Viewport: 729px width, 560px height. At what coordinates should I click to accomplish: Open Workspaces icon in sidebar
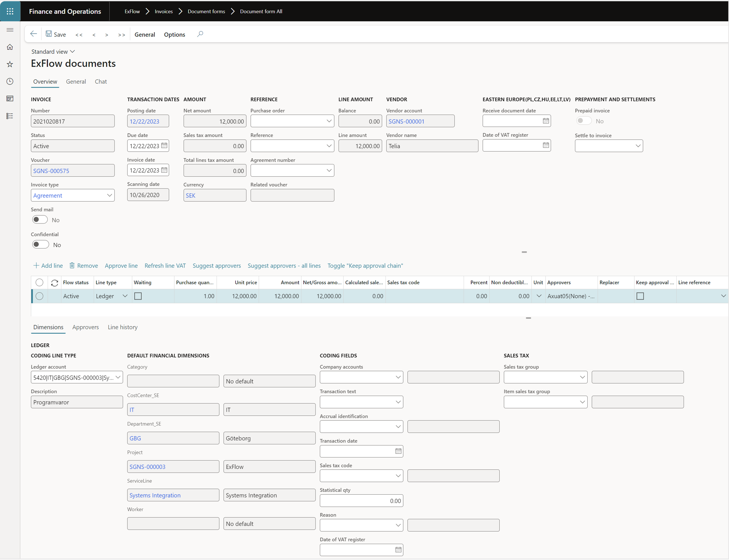tap(10, 99)
